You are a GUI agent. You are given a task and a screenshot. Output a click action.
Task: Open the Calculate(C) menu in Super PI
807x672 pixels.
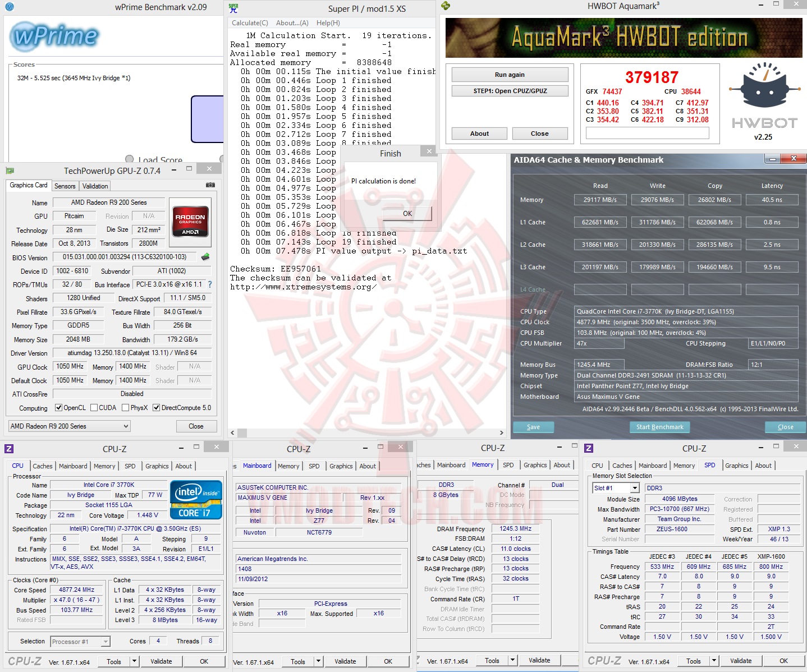click(250, 23)
